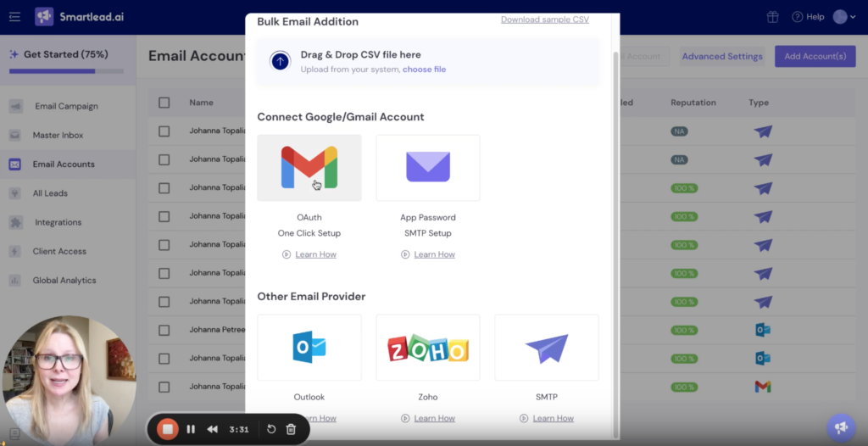
Task: Click the Client Access lightning icon
Action: (x=15, y=251)
